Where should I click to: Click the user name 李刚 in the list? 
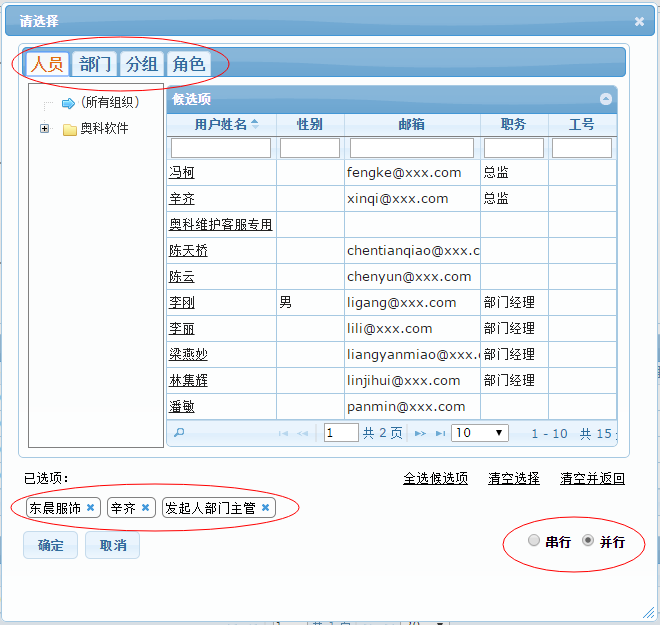tap(181, 302)
